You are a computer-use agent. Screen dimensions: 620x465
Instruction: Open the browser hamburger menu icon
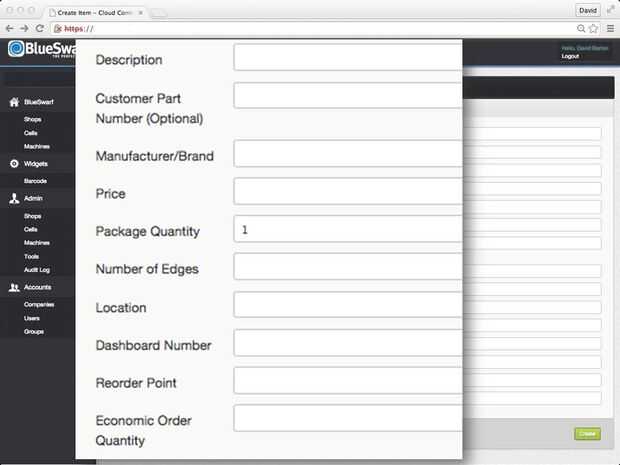pos(611,28)
